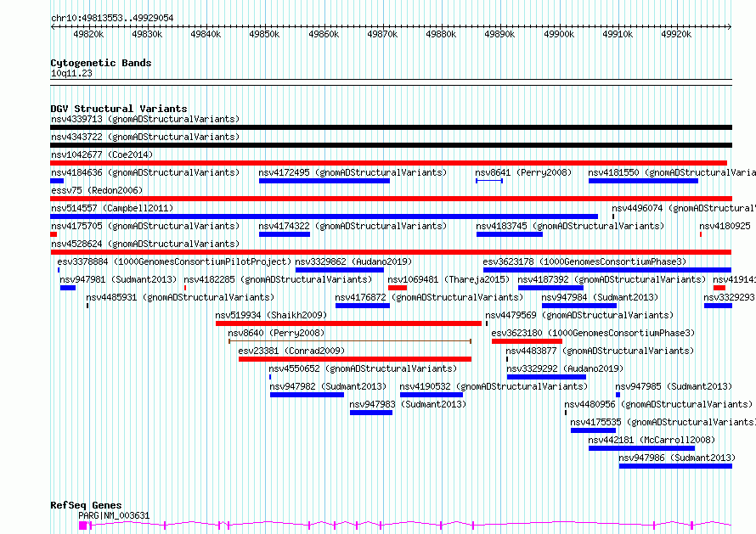
Task: Click nsv947985 (Sudmant2013) label
Action: [674, 386]
